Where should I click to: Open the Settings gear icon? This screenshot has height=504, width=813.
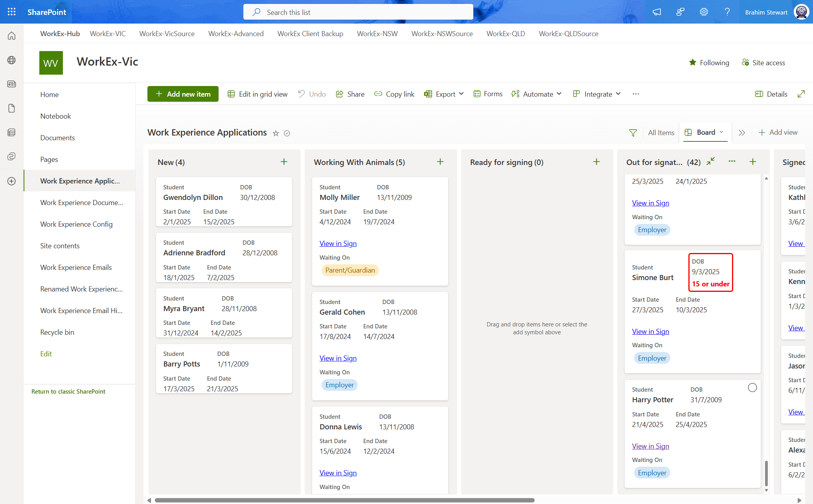coord(704,12)
